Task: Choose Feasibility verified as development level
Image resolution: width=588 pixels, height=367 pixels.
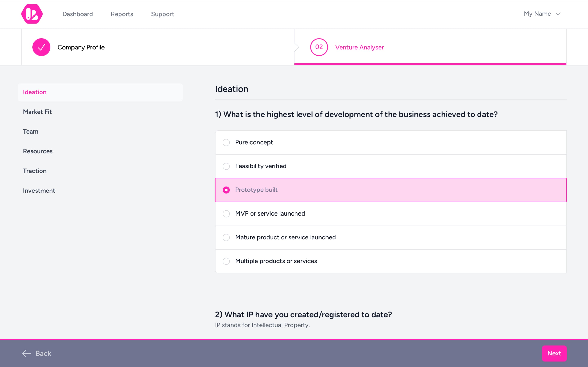Action: click(x=226, y=166)
